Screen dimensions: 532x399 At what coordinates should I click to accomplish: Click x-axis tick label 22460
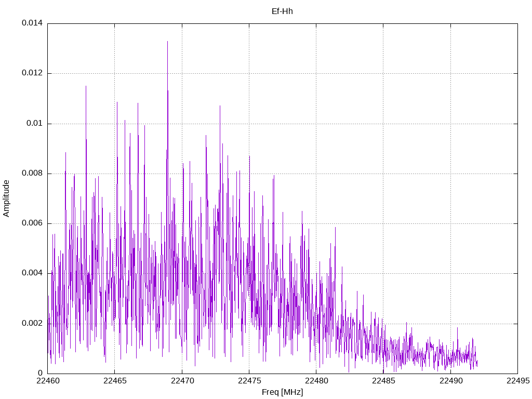tap(48, 381)
